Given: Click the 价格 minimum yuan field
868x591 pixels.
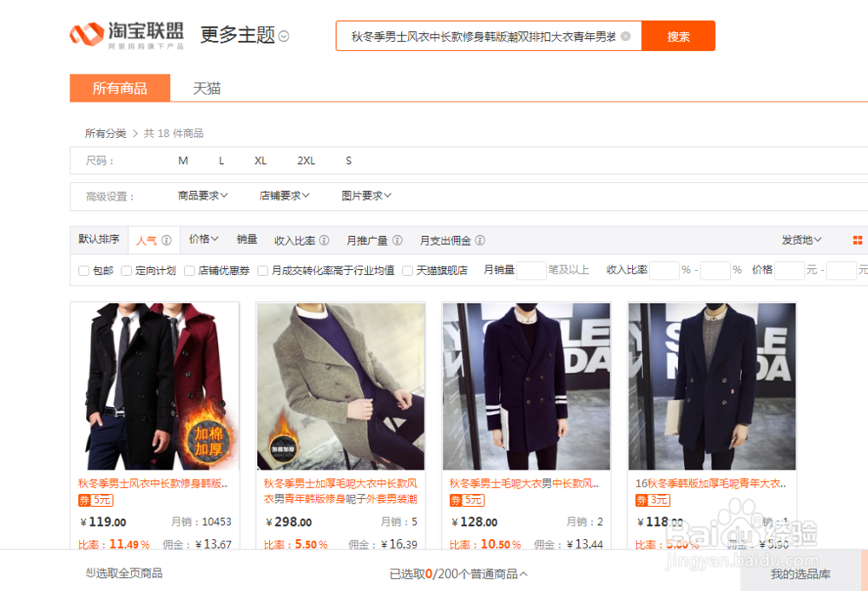Looking at the screenshot, I should 789,271.
